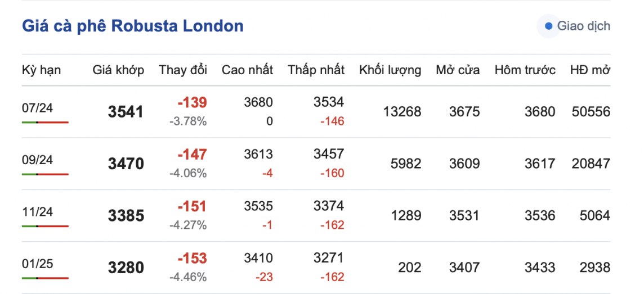This screenshot has width=644, height=294.
Task: Click the Giao dịch status label
Action: (x=583, y=26)
